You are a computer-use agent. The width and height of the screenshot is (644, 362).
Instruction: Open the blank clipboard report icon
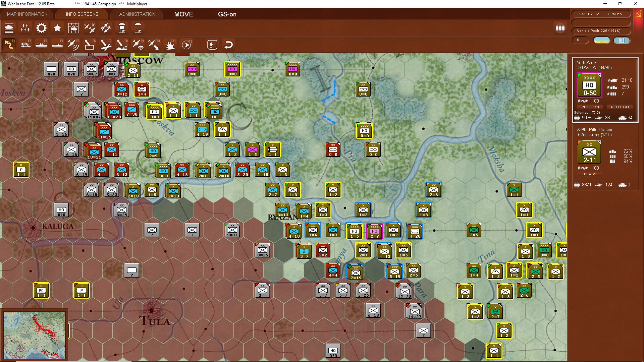click(138, 28)
